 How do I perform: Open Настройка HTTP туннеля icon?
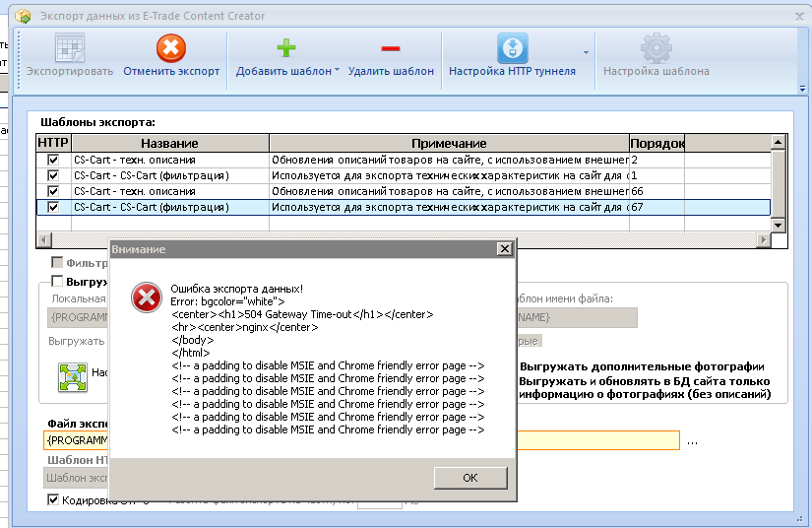(512, 48)
